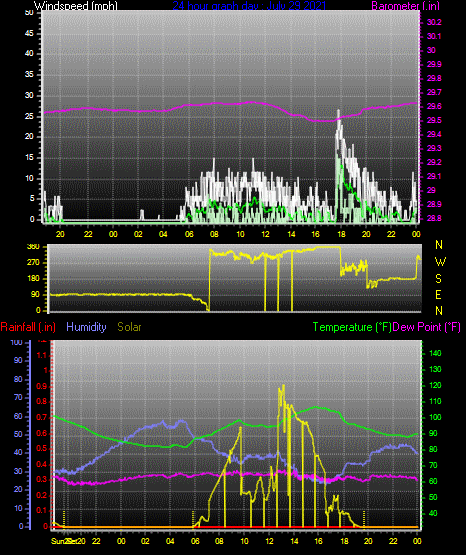This screenshot has width=466, height=555.
Task: Select the Temperature (°F) legend label
Action: pyautogui.click(x=352, y=327)
